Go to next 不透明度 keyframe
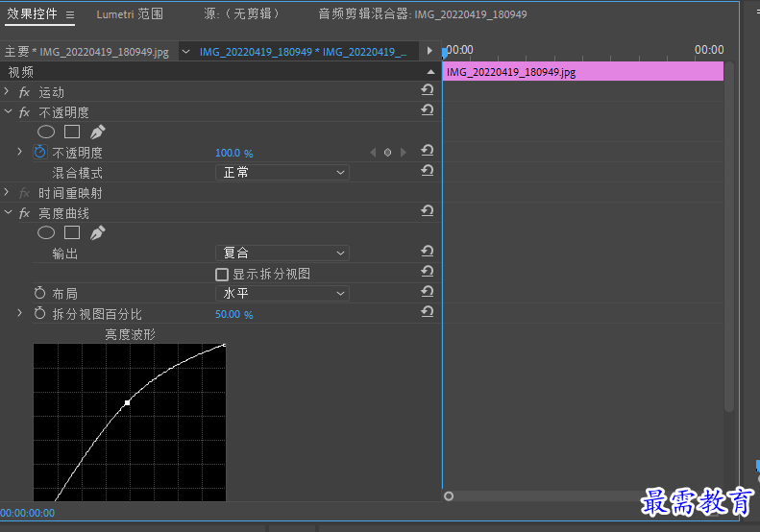The width and height of the screenshot is (760, 532). [x=404, y=153]
